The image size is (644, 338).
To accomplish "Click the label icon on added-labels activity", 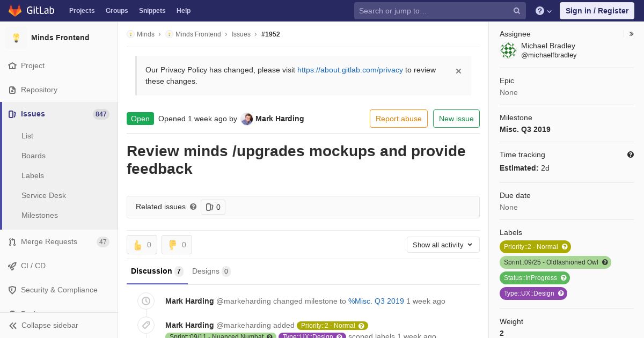I will click(x=146, y=325).
